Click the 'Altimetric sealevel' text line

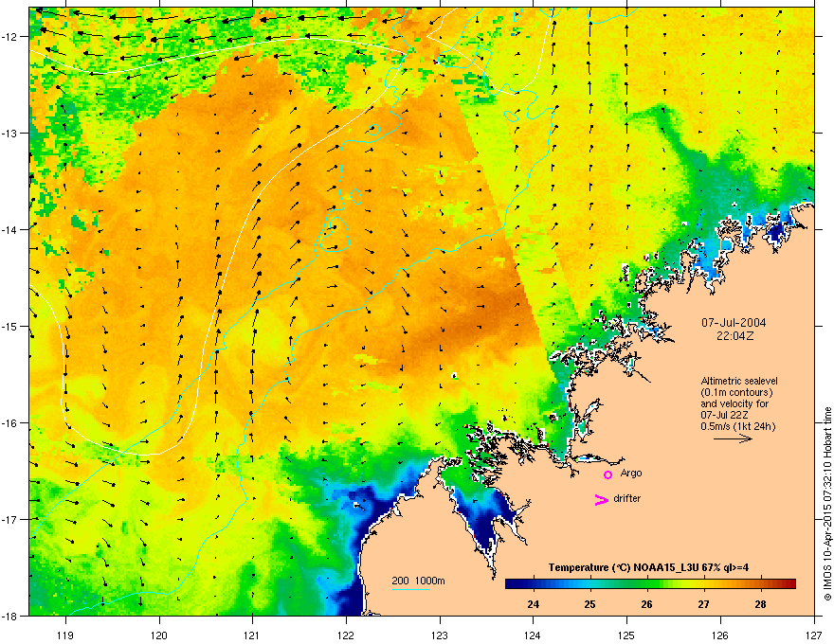[x=739, y=381]
